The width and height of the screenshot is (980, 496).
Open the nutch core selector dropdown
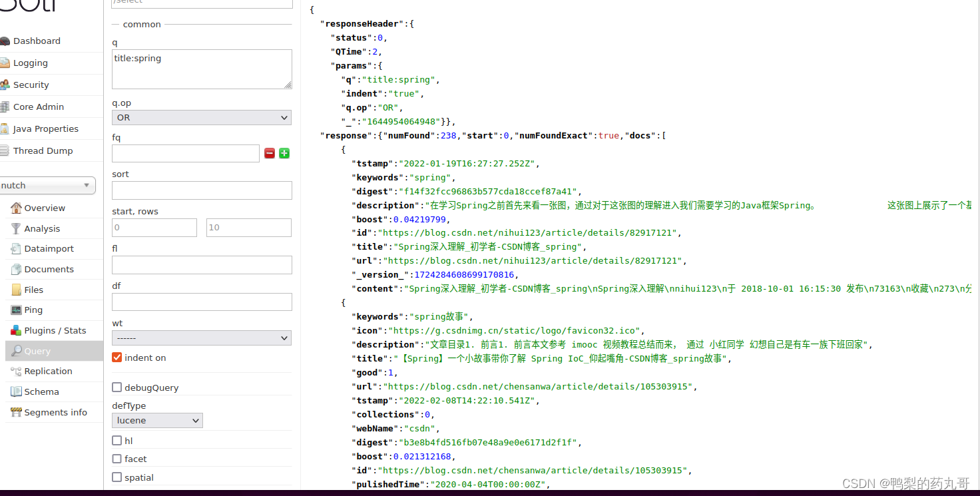point(47,185)
